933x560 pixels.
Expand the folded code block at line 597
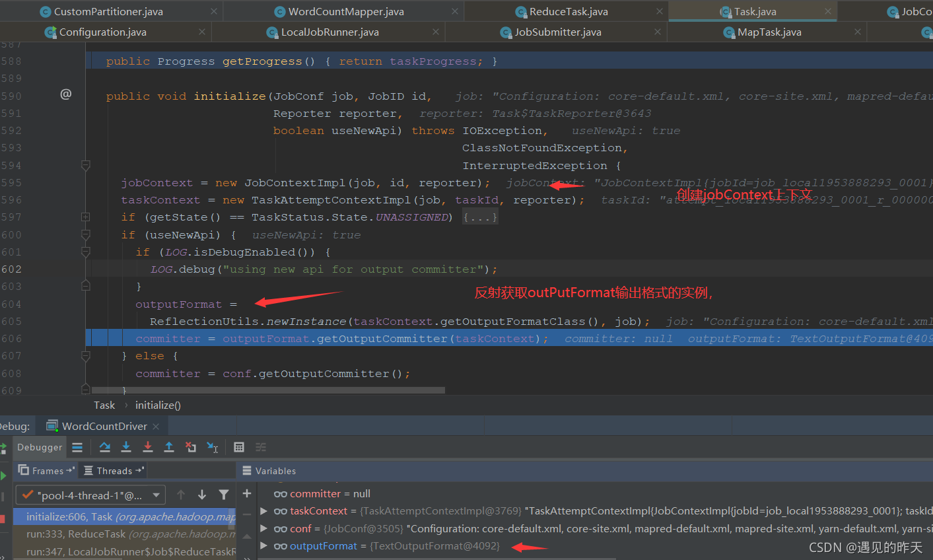(85, 217)
